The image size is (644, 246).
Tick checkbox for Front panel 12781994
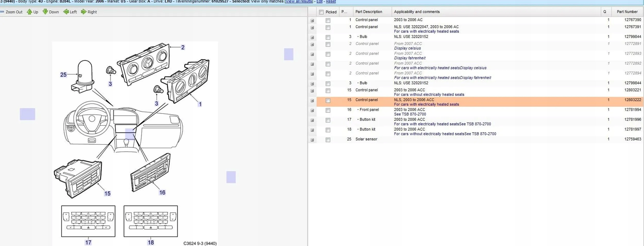(328, 110)
